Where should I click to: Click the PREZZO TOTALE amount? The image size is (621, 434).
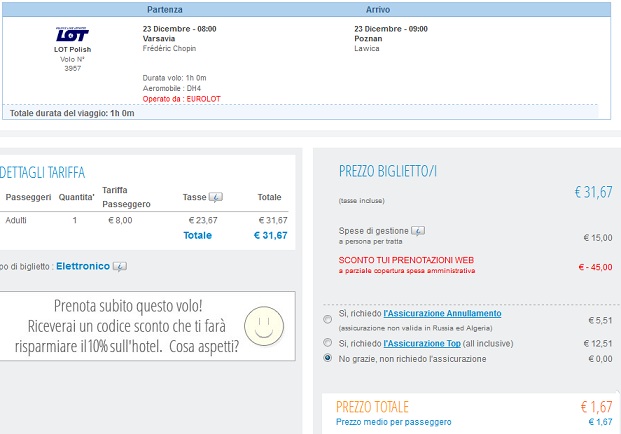point(596,407)
